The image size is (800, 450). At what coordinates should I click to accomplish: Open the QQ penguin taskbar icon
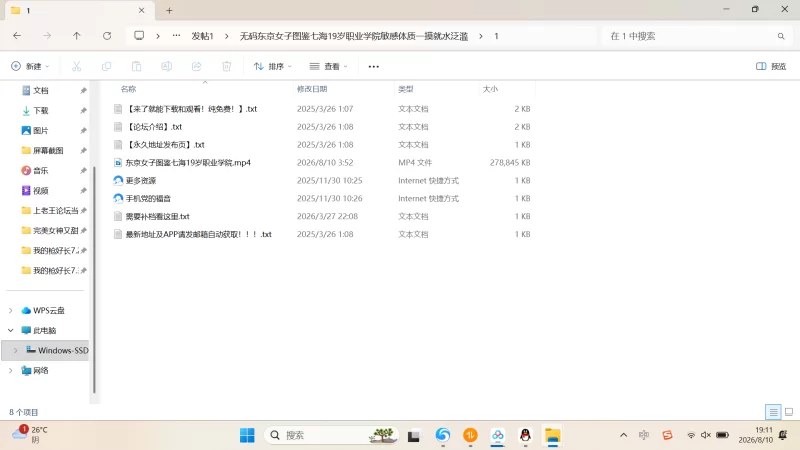[x=525, y=435]
